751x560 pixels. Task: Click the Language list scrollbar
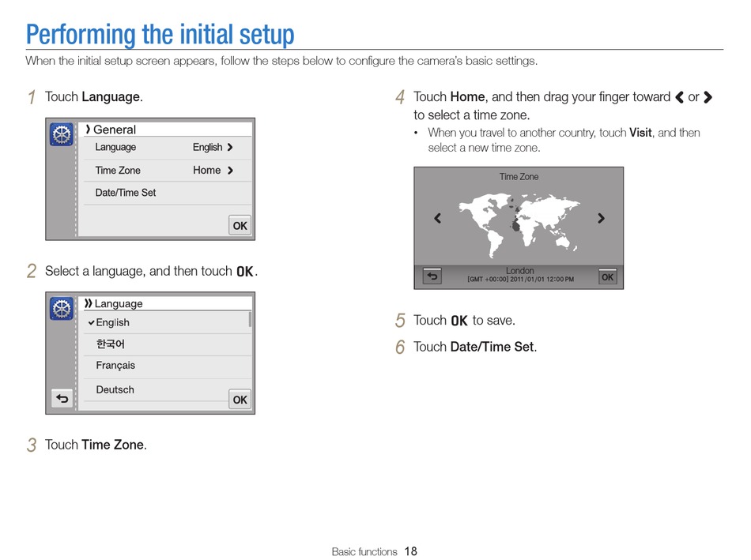point(250,319)
